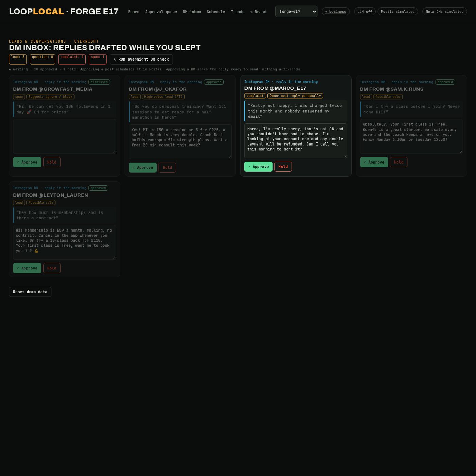Screen dimensions: 476x476
Task: Click the complaint tag on Marco's card
Action: click(255, 96)
